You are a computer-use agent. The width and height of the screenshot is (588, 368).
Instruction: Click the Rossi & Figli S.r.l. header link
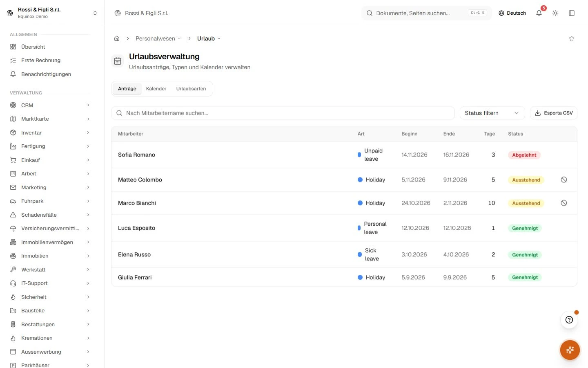141,13
